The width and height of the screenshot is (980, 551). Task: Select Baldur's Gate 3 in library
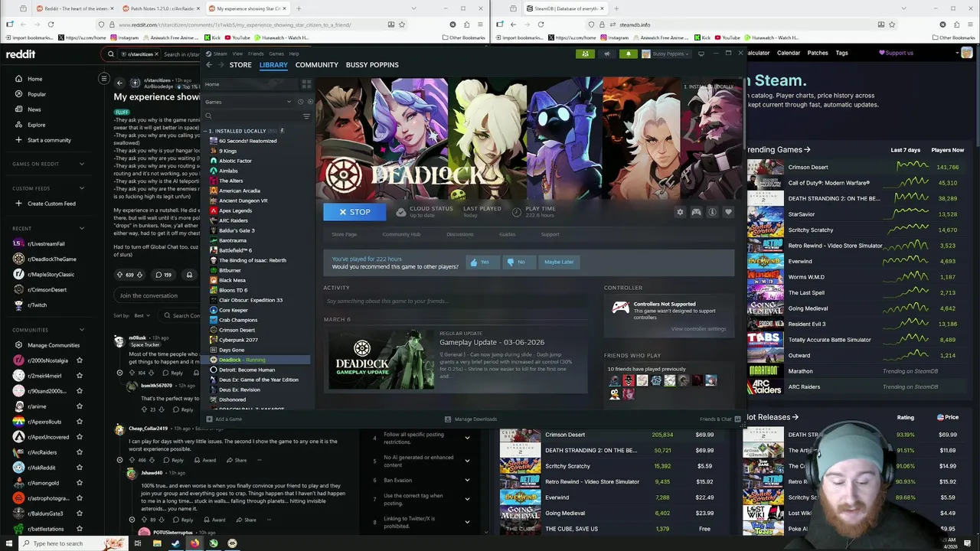tap(237, 230)
